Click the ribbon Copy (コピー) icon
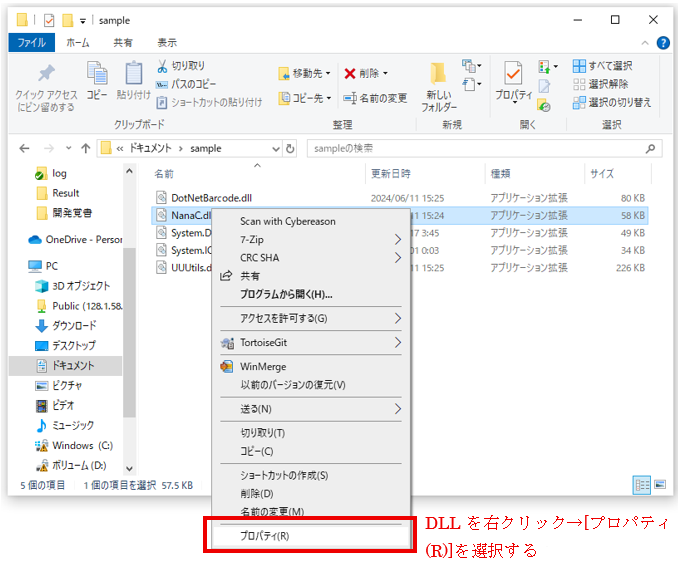This screenshot has width=678, height=568. 97,73
